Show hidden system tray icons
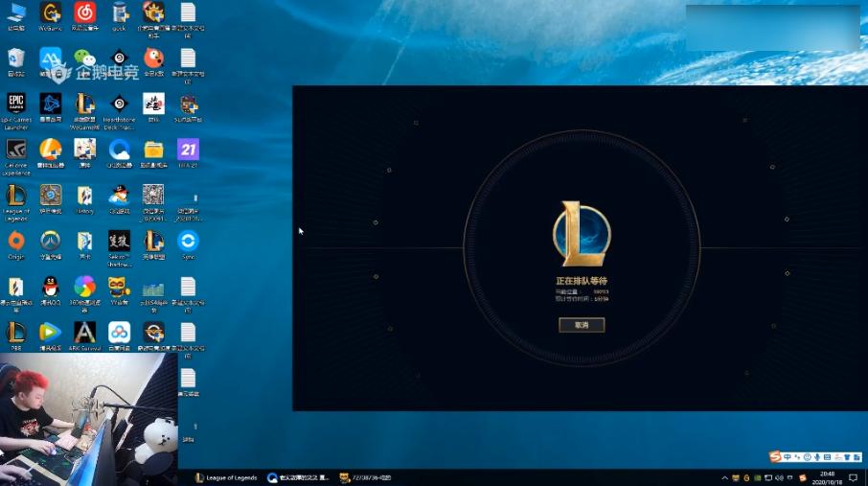The image size is (868, 486). click(x=724, y=477)
